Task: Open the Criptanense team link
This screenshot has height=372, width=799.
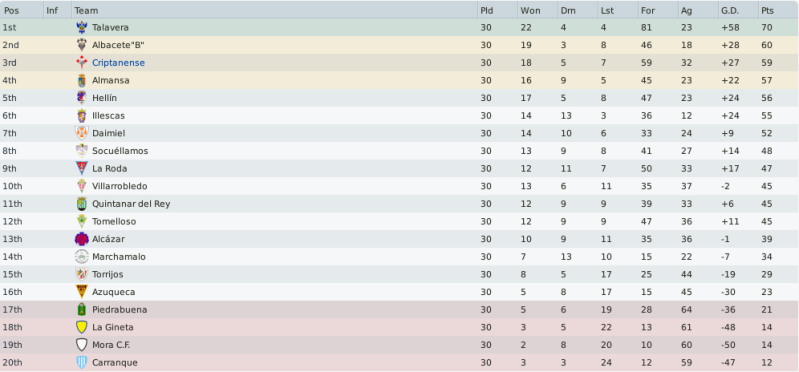Action: coord(118,63)
